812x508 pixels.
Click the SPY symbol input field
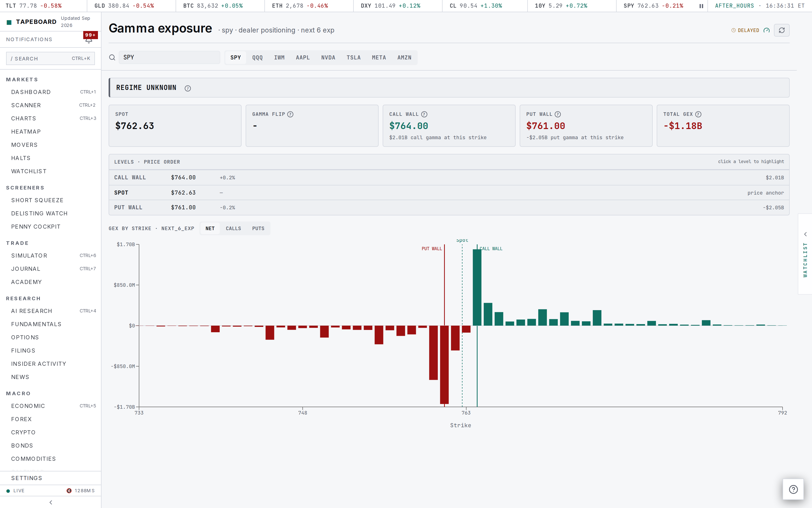point(170,57)
